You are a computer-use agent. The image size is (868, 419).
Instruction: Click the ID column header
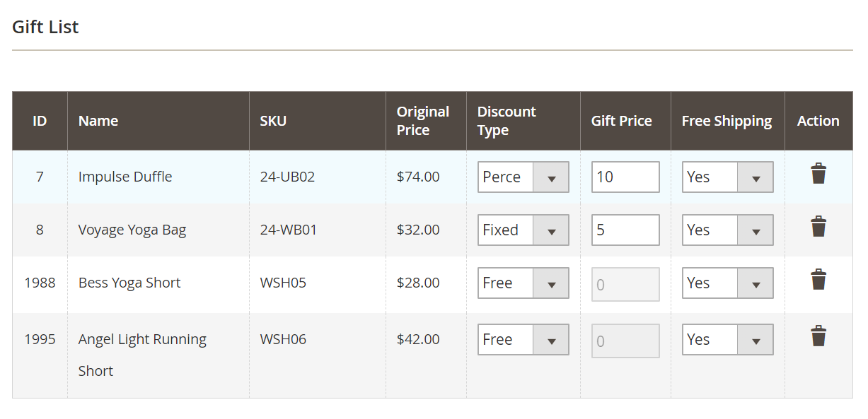coord(39,120)
